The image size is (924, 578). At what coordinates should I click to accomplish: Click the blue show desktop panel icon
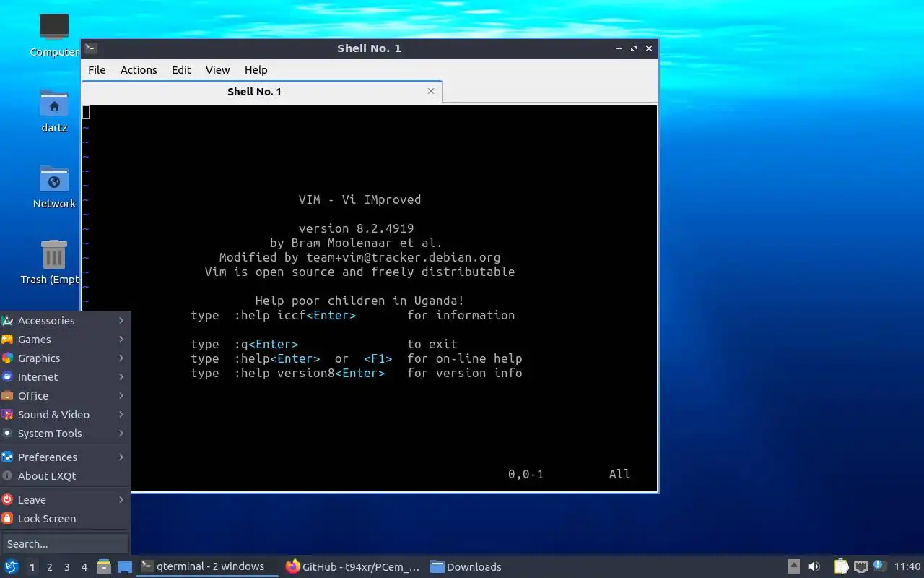click(x=125, y=566)
